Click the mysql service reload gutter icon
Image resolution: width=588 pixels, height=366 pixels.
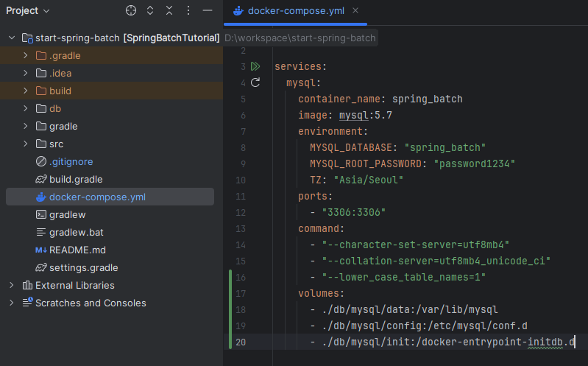click(x=255, y=82)
